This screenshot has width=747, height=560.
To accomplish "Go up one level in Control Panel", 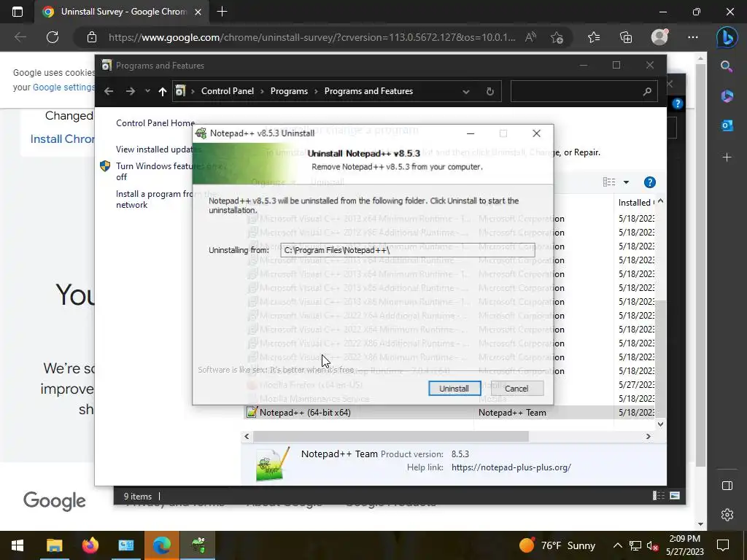I will pyautogui.click(x=163, y=91).
